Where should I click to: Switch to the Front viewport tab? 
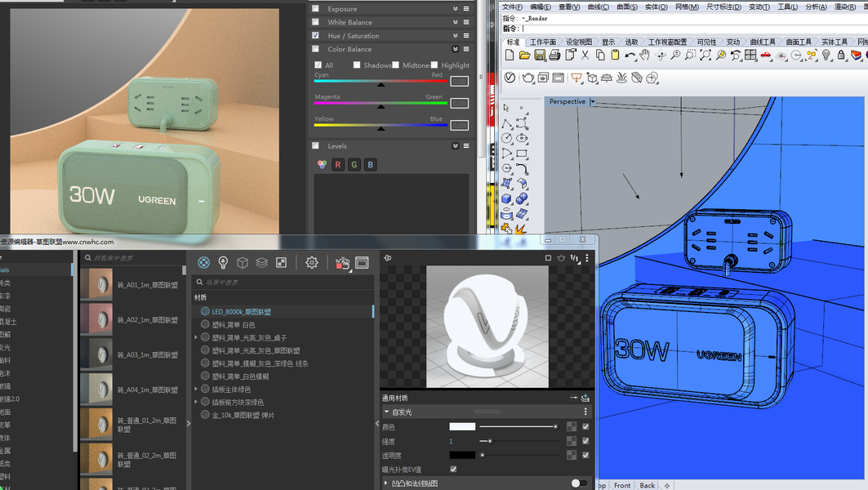(622, 485)
